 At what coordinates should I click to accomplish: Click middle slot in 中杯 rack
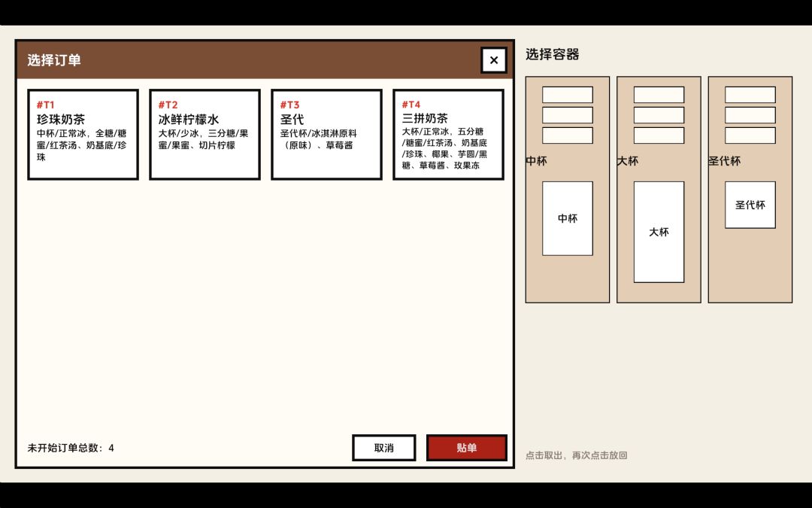pyautogui.click(x=568, y=115)
